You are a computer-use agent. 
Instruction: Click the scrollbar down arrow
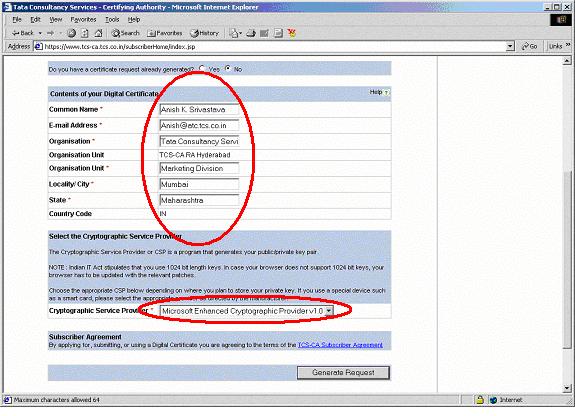tap(567, 388)
